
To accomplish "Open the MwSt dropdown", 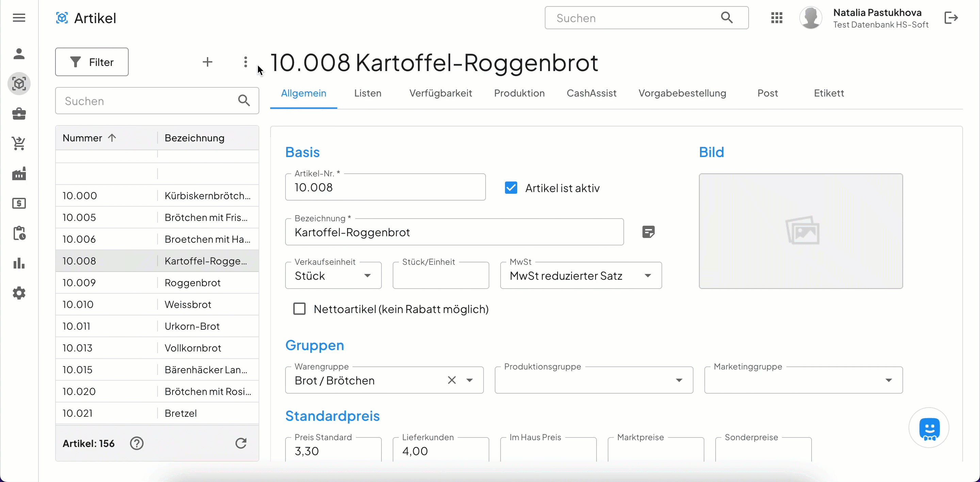I will coord(648,276).
